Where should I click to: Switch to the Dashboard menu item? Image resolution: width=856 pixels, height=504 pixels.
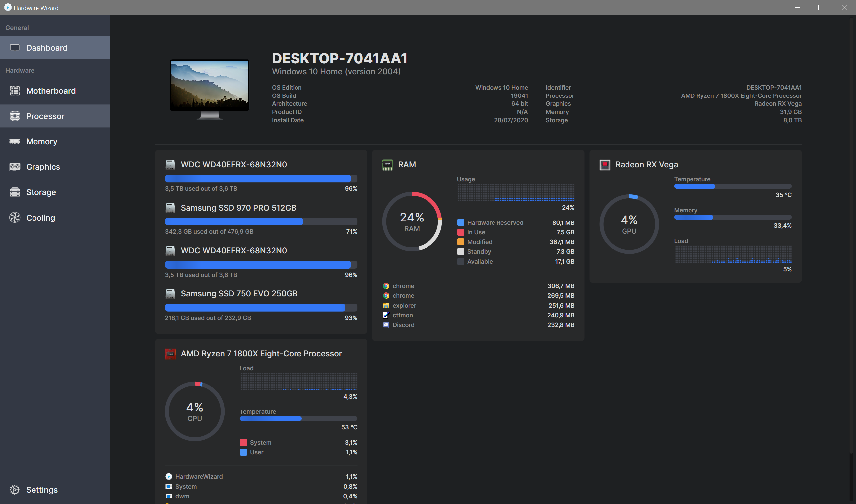click(x=47, y=48)
